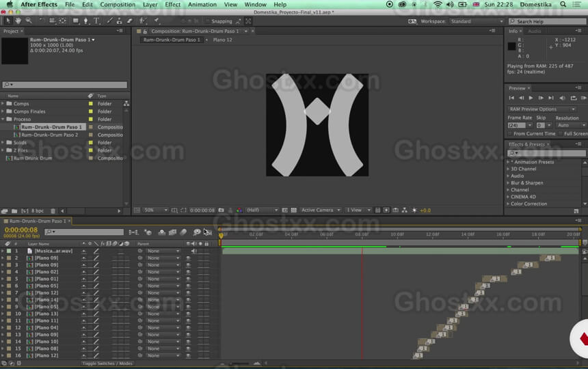Viewport: 588px width, 369px height.
Task: Click the Project panel search field
Action: pos(64,85)
